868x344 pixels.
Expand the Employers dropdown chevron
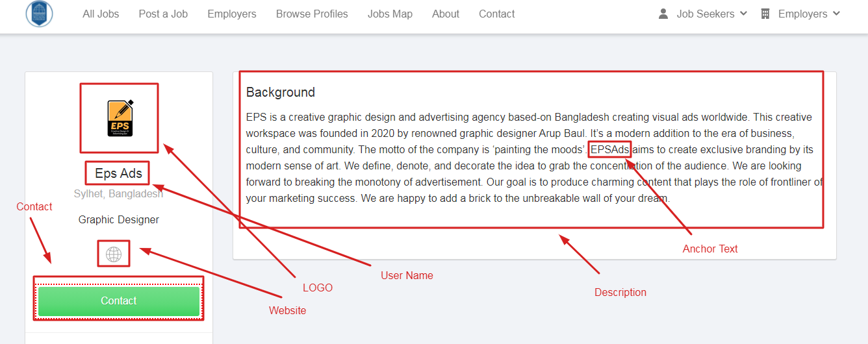[837, 14]
